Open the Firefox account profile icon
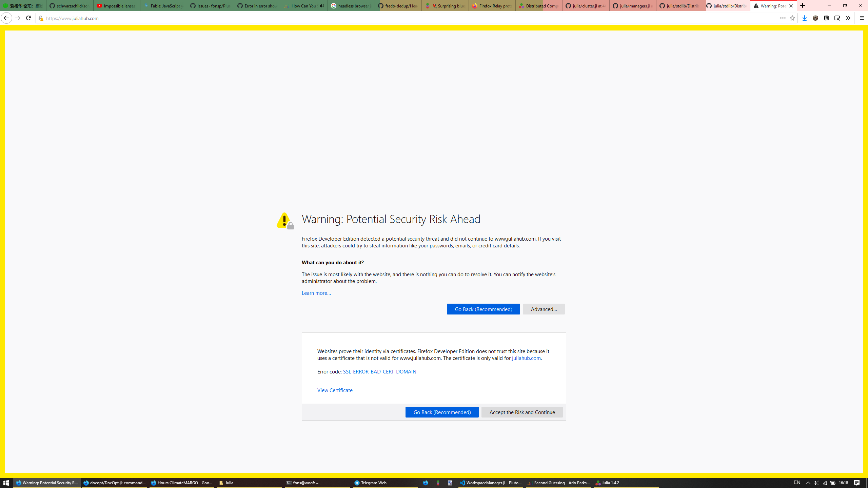 click(815, 18)
